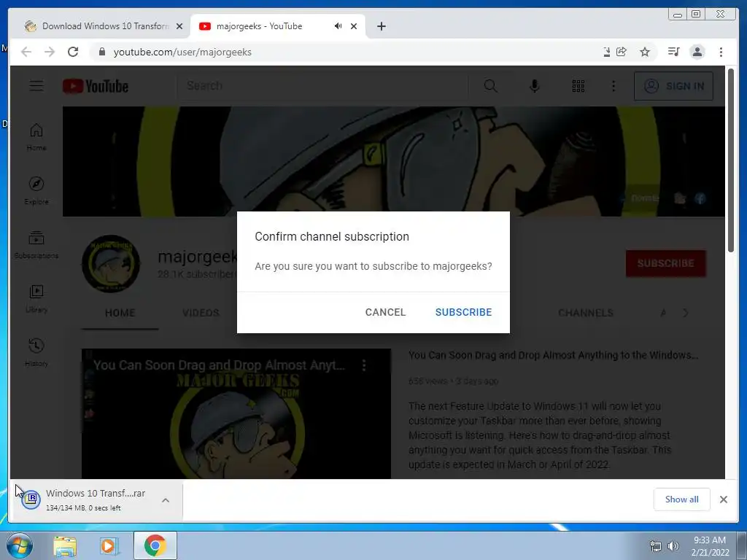Image resolution: width=747 pixels, height=560 pixels.
Task: Click the featured video thumbnail
Action: (236, 413)
